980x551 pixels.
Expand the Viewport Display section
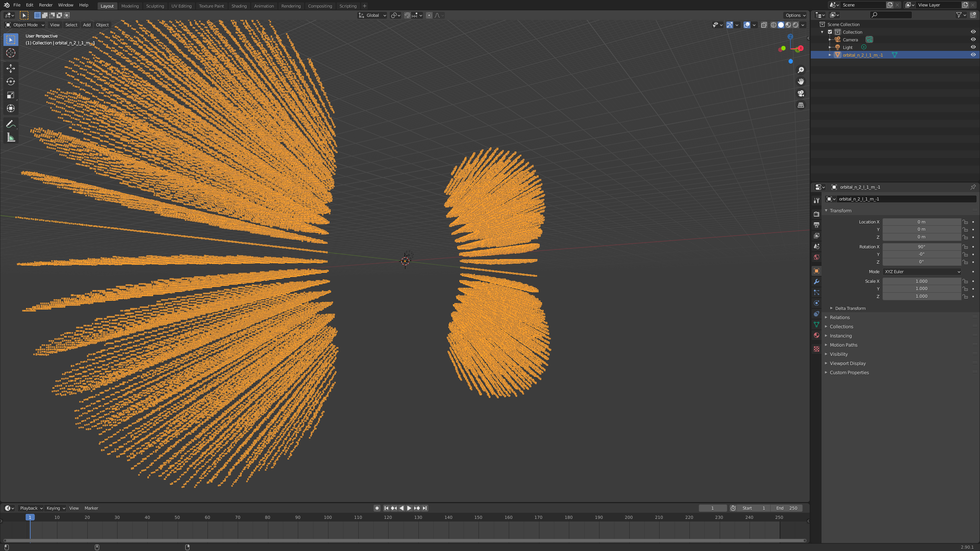point(848,363)
